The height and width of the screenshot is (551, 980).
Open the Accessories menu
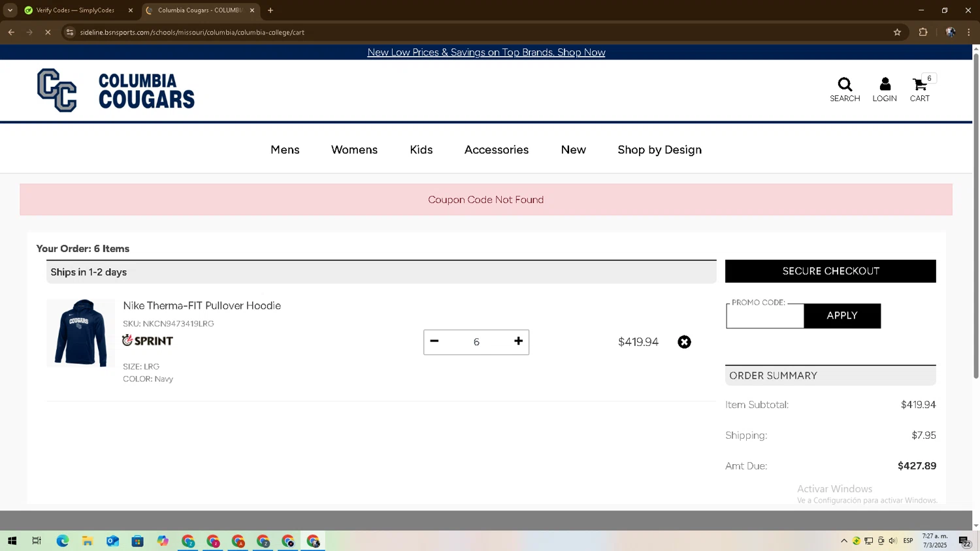(497, 150)
